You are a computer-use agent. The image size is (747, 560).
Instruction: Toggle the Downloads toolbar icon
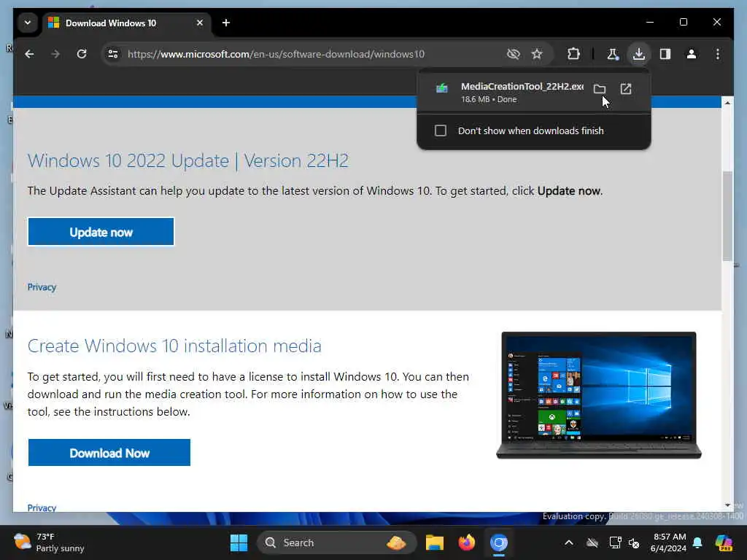pyautogui.click(x=639, y=54)
